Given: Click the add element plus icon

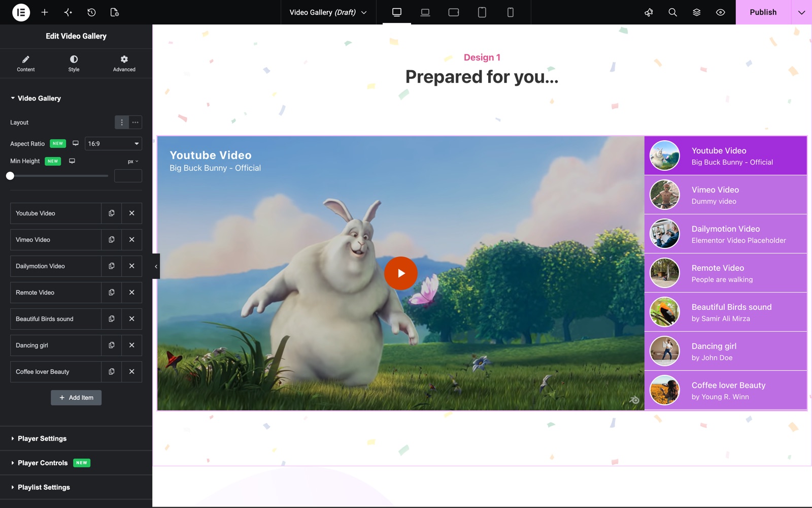Looking at the screenshot, I should coord(45,12).
